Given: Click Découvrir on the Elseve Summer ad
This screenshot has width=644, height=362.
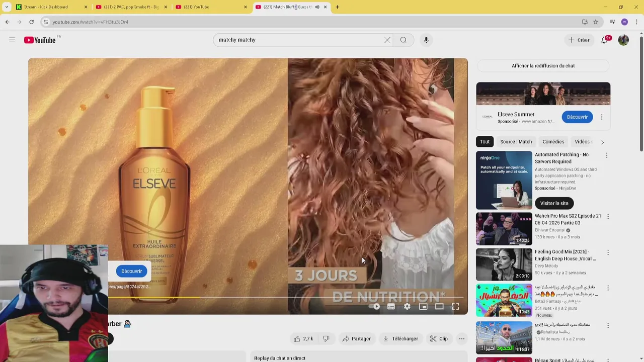Looking at the screenshot, I should point(577,117).
